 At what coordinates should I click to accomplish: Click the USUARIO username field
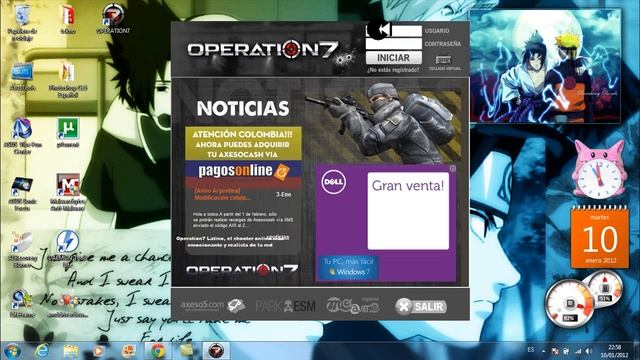(393, 31)
